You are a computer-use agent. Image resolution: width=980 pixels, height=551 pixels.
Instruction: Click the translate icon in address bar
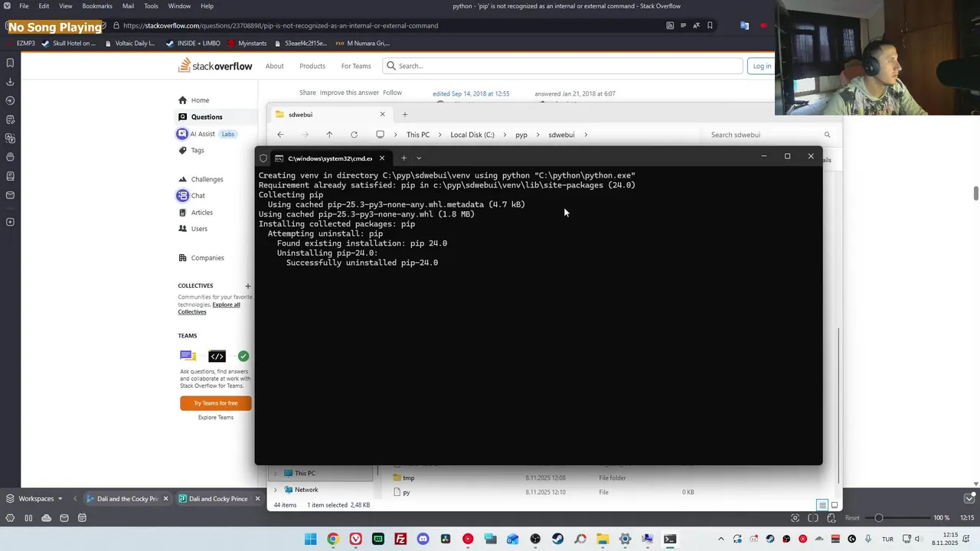[x=696, y=25]
